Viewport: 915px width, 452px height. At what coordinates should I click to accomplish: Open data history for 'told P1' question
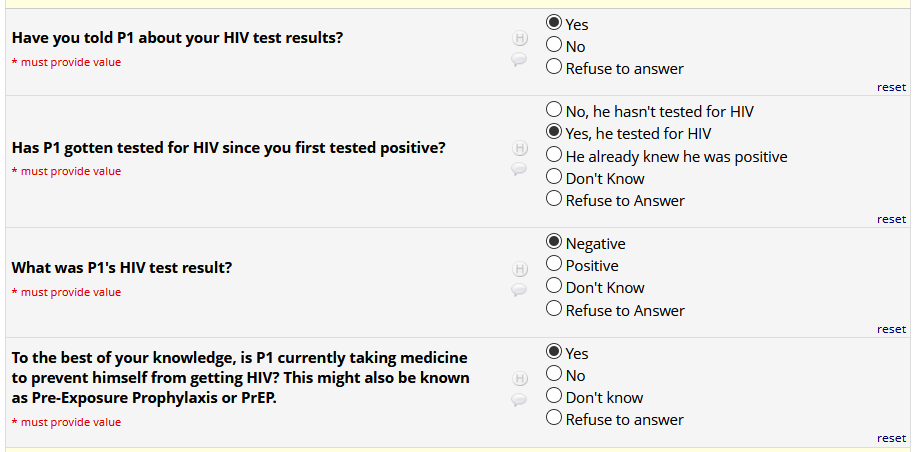tap(520, 39)
